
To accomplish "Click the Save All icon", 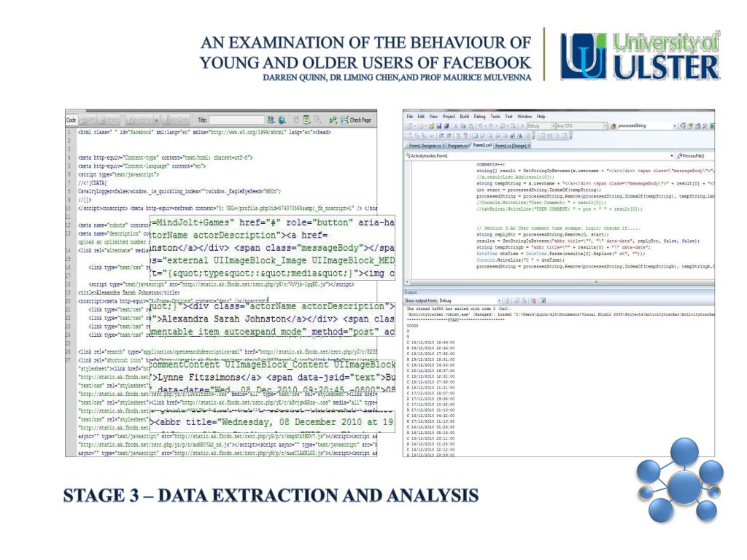I will (446, 126).
